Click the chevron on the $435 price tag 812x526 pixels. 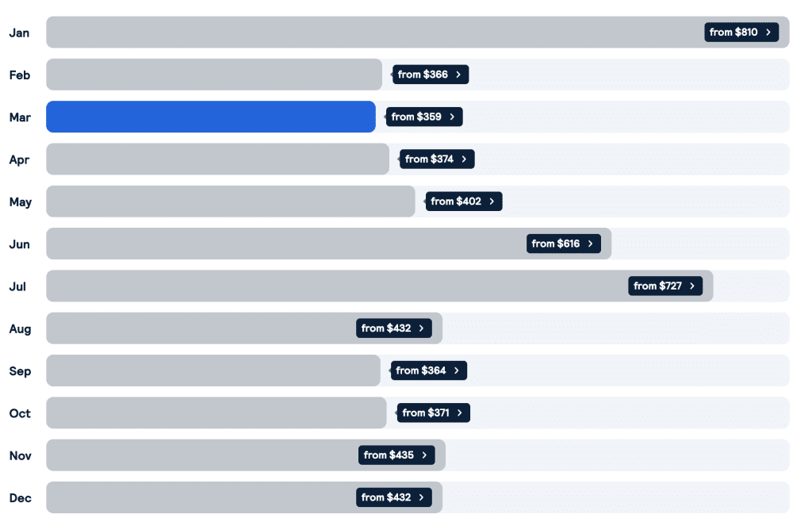click(x=424, y=455)
